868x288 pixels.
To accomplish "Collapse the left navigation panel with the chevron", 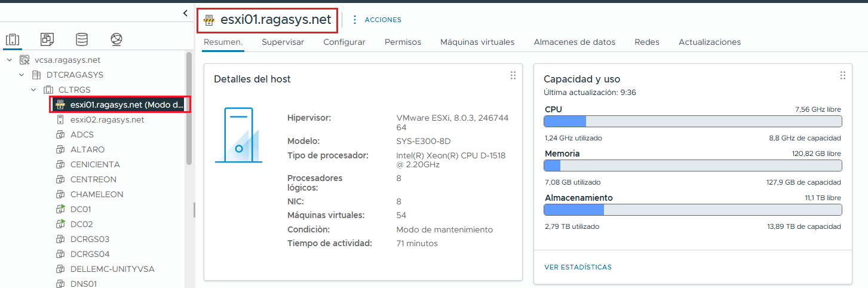I will click(x=185, y=13).
